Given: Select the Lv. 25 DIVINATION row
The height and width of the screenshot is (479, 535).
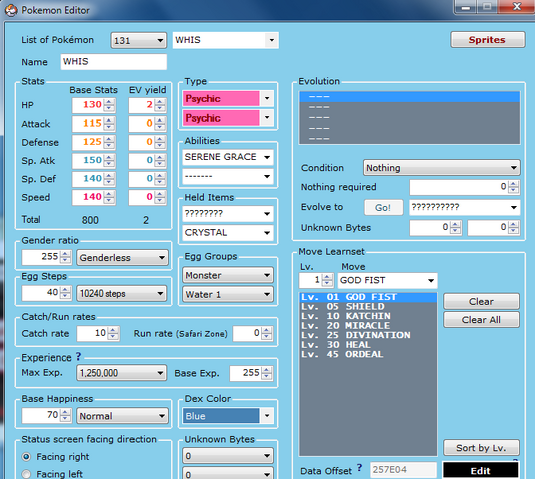Looking at the screenshot, I should coord(368,335).
